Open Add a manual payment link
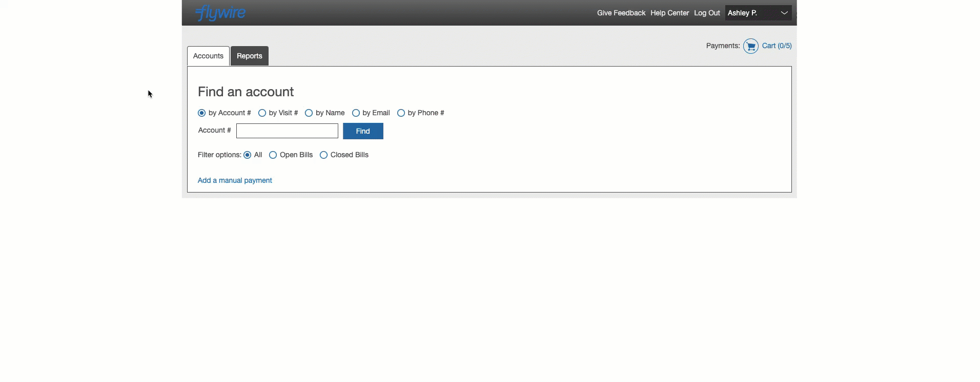The height and width of the screenshot is (382, 980). (235, 180)
